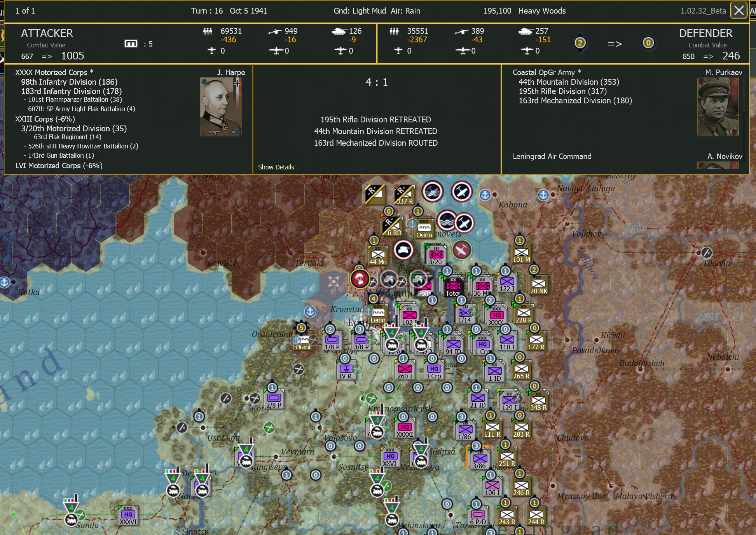This screenshot has height=535, width=756.
Task: Select the 1/8 P unit counter
Action: 332,341
